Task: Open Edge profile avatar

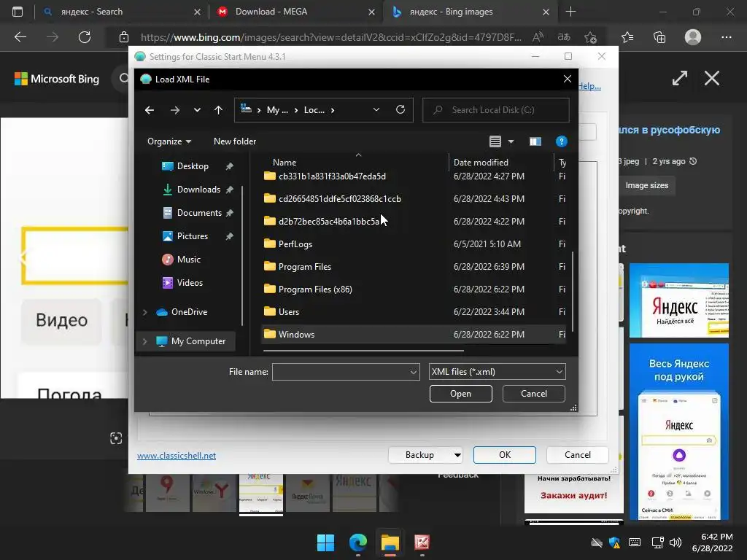Action: pos(693,37)
